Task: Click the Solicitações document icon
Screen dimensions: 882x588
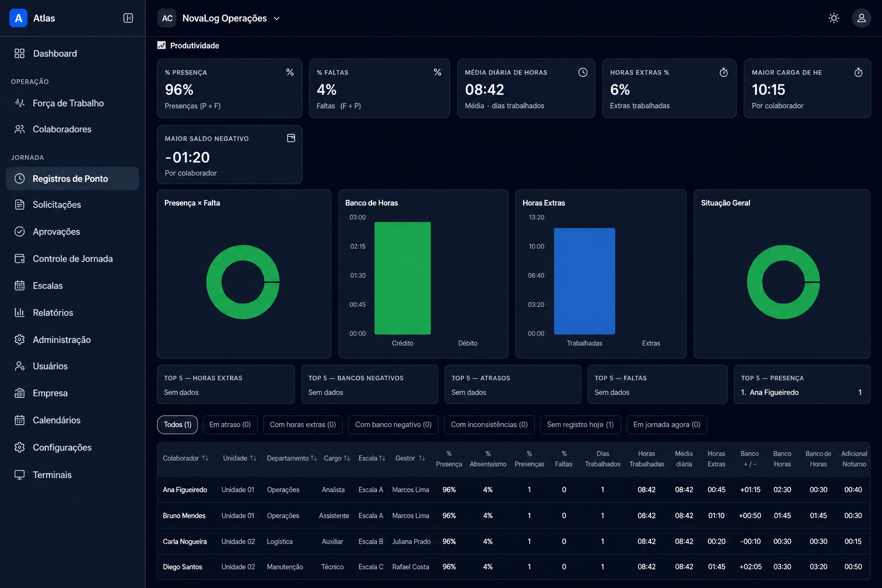Action: click(20, 204)
